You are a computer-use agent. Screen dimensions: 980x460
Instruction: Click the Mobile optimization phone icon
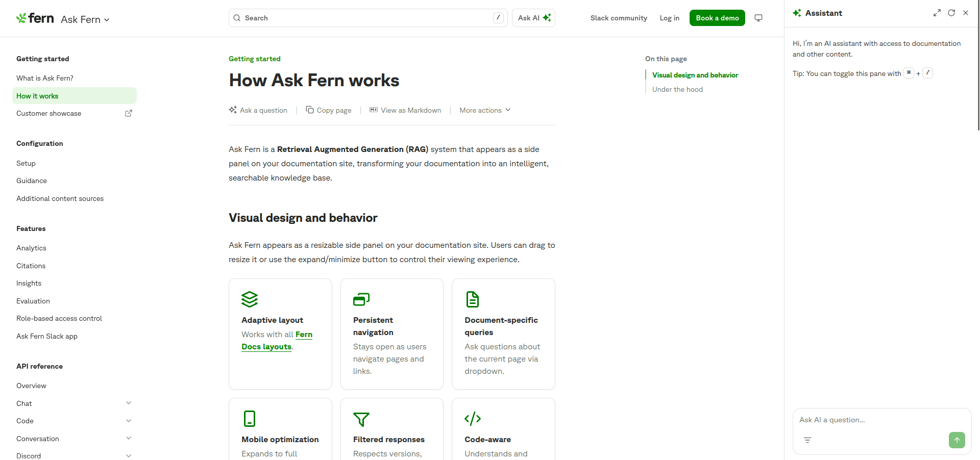tap(250, 419)
